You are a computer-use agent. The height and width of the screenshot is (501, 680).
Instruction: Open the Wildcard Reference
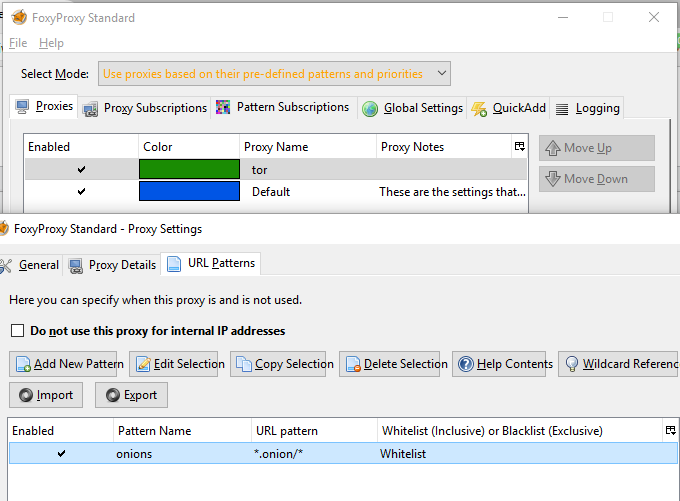[x=619, y=364]
